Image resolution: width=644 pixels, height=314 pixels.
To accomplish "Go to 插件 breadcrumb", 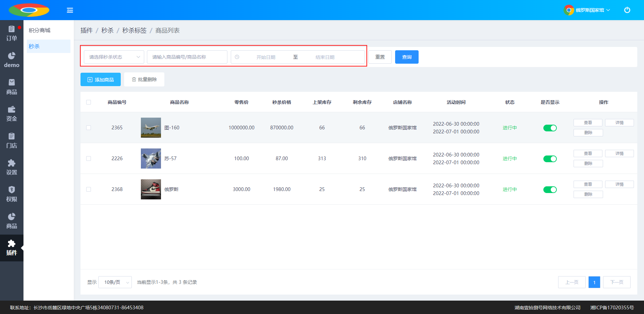I will [x=87, y=30].
